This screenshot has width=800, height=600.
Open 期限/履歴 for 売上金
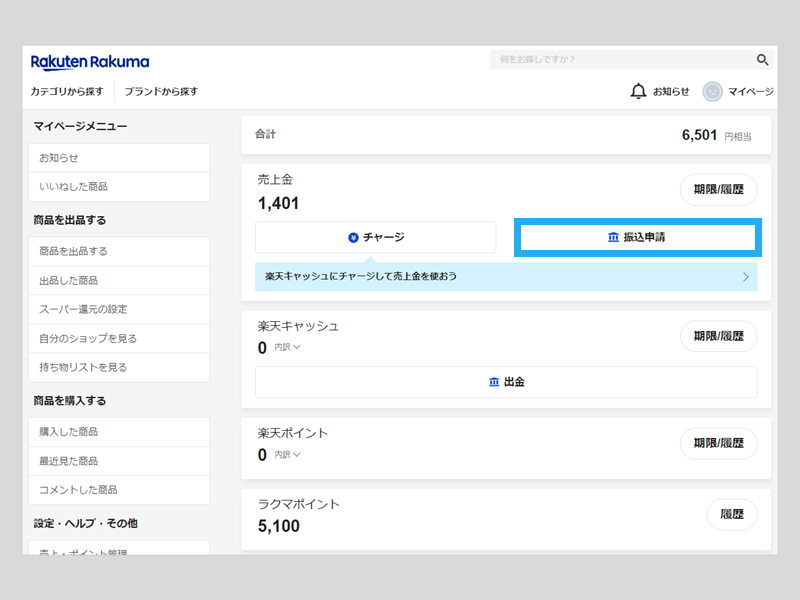click(718, 190)
